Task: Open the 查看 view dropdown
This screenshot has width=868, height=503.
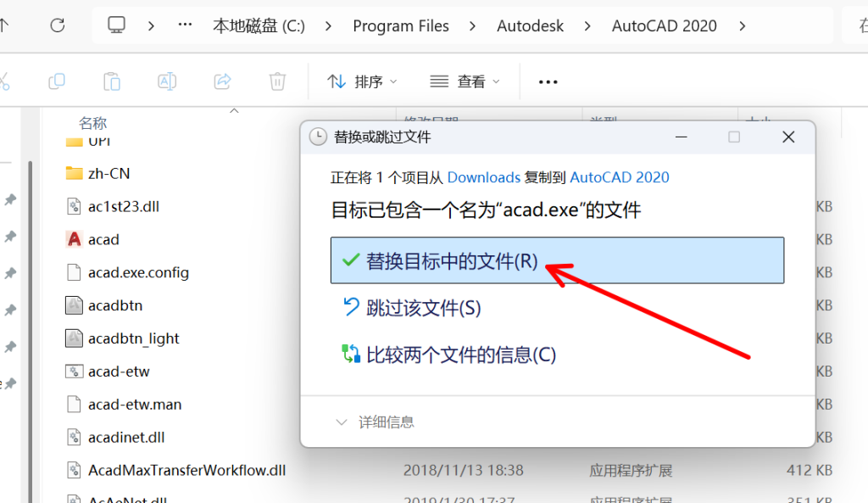Action: (465, 81)
